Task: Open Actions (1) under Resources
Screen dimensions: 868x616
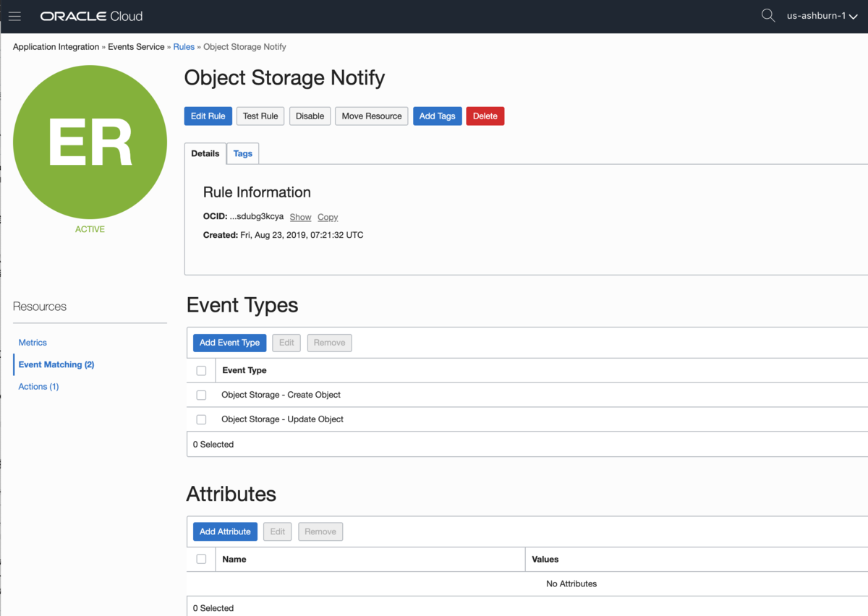Action: pos(38,387)
